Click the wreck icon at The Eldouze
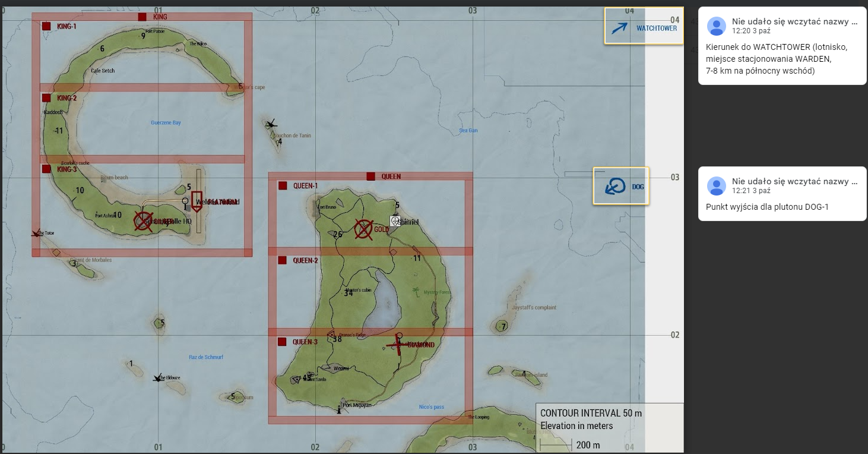Viewport: 868px width, 454px height. (158, 377)
